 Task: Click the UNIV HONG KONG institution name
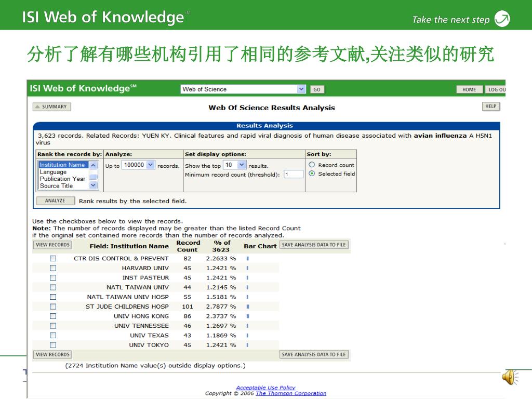pyautogui.click(x=141, y=316)
